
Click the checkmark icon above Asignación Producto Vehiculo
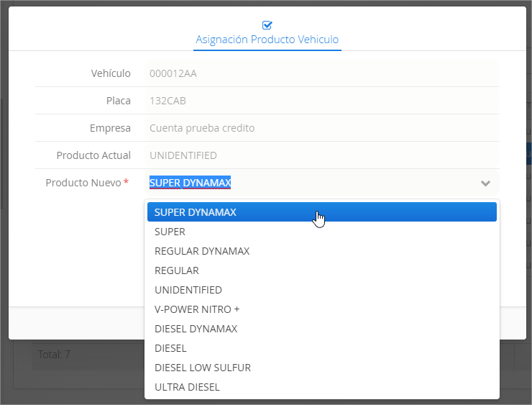pyautogui.click(x=267, y=25)
